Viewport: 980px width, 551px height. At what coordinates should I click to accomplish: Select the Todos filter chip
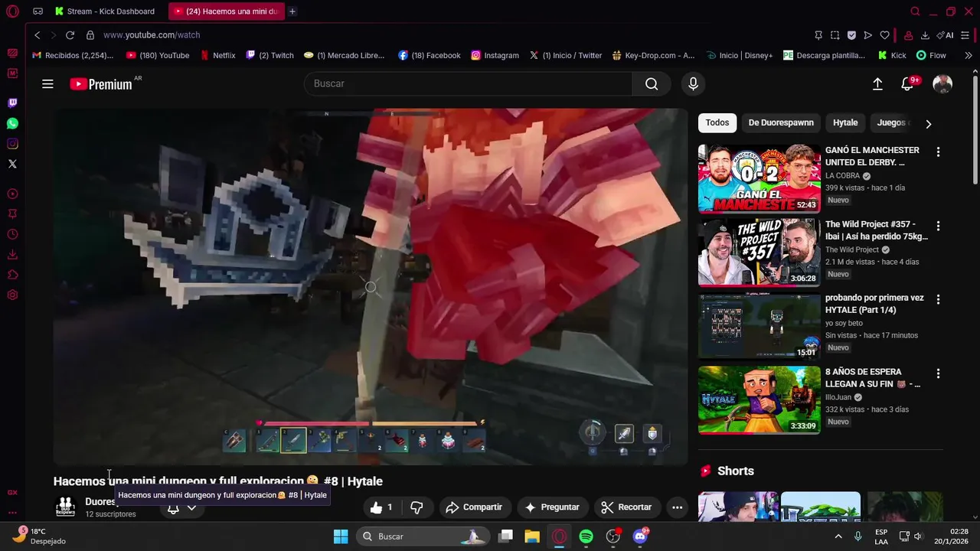pos(717,123)
